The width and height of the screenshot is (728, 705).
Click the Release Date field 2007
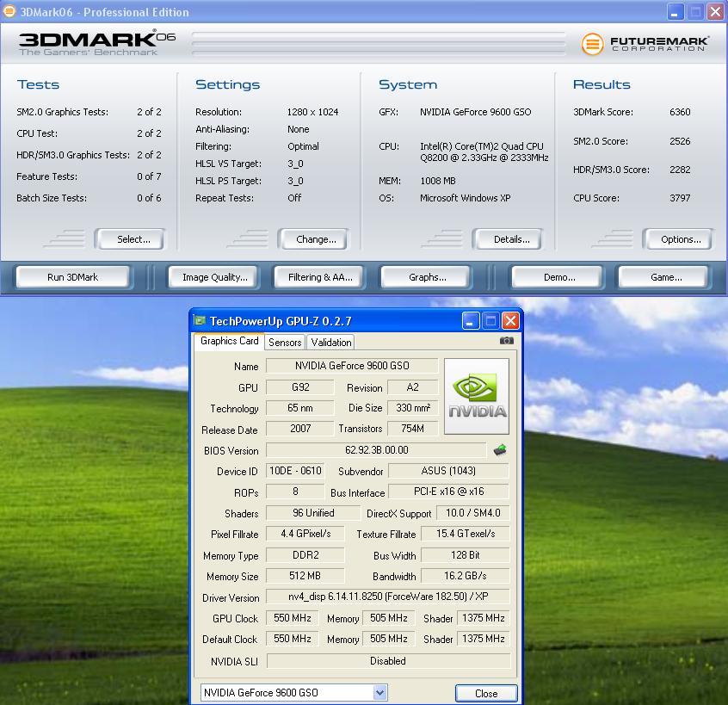click(x=300, y=429)
